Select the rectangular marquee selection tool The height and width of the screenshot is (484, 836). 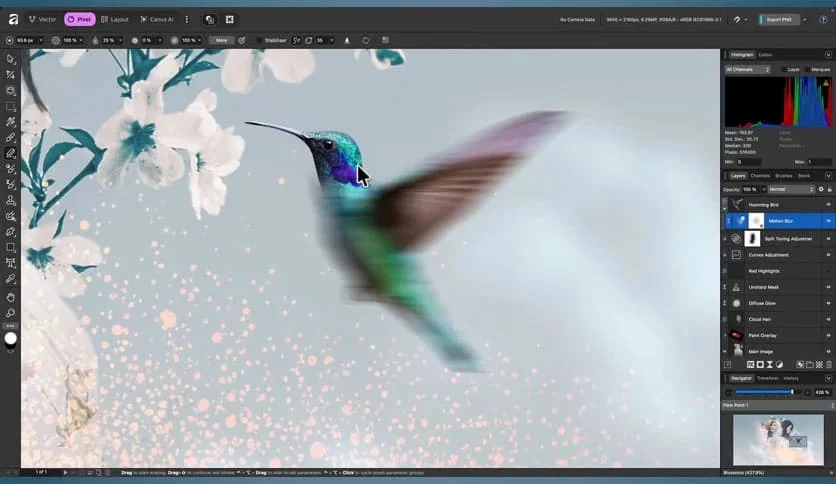click(11, 107)
